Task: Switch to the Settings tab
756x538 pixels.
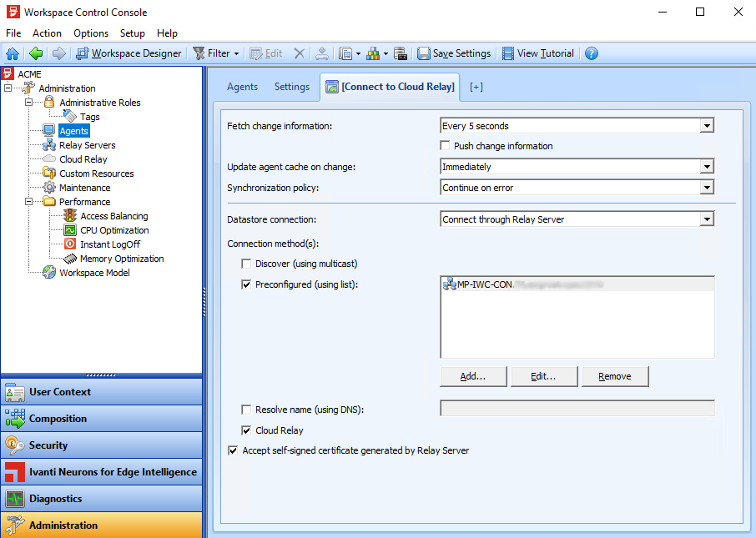Action: pyautogui.click(x=291, y=86)
